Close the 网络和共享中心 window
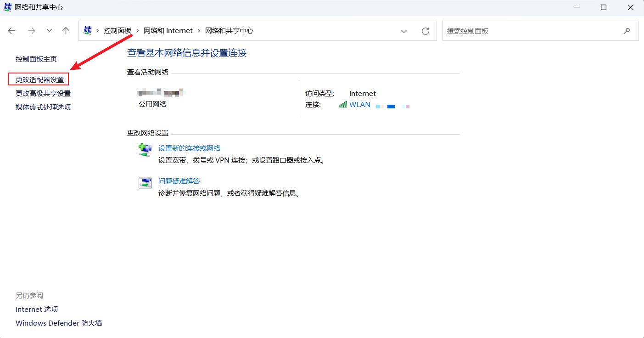 (x=631, y=7)
